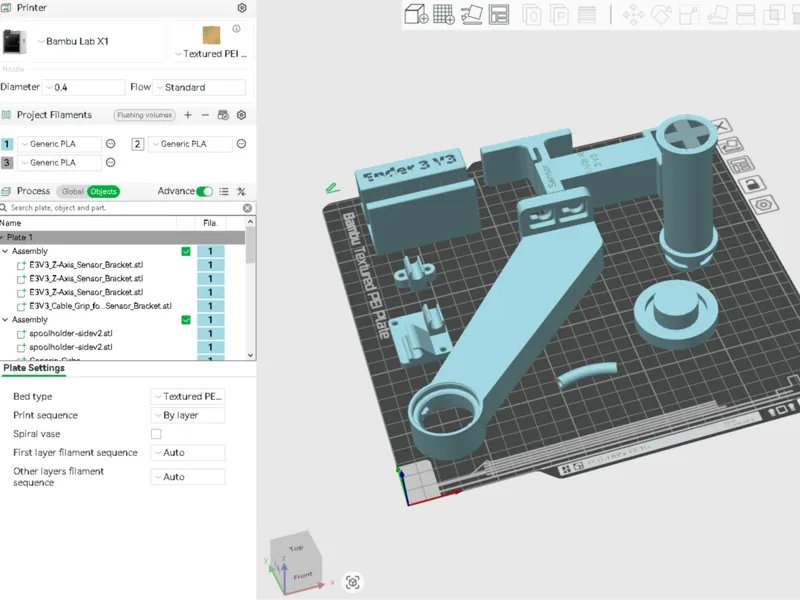Select the Objects process tab
Viewport: 800px width, 600px height.
point(104,191)
